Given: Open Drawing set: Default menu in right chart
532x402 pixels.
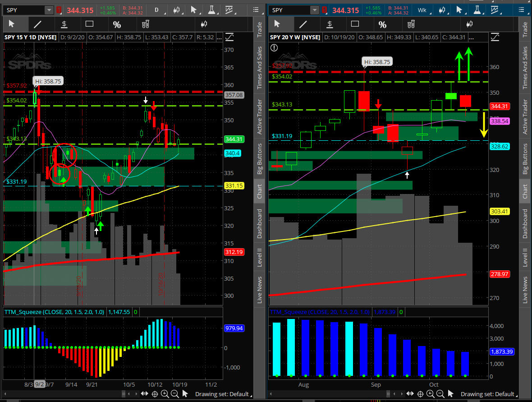Looking at the screenshot, I should [x=489, y=394].
